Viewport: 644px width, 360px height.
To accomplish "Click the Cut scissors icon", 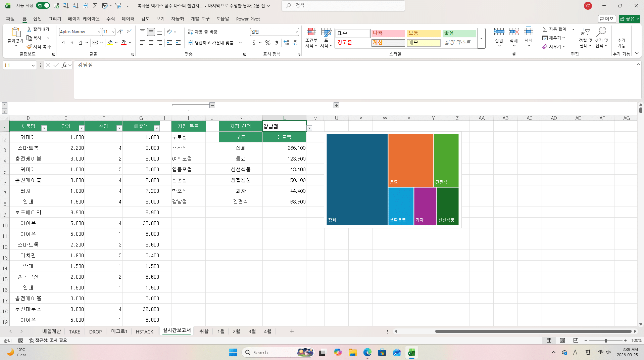I will 29,30.
